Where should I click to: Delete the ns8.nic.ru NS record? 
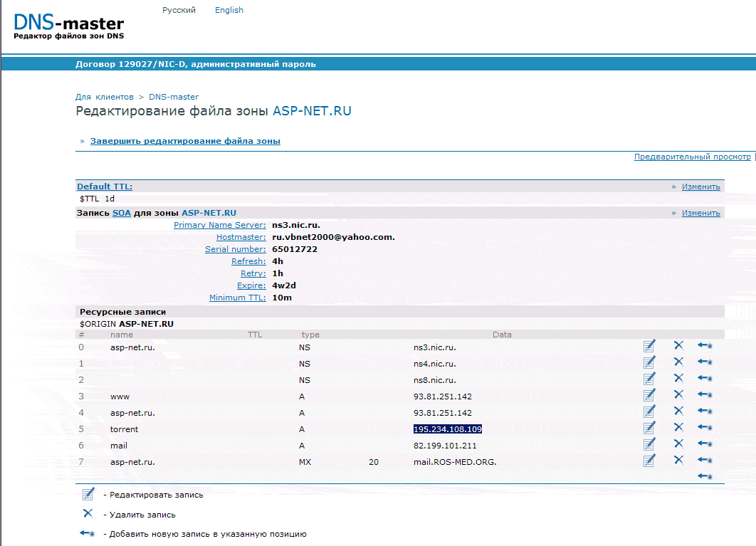pos(678,378)
